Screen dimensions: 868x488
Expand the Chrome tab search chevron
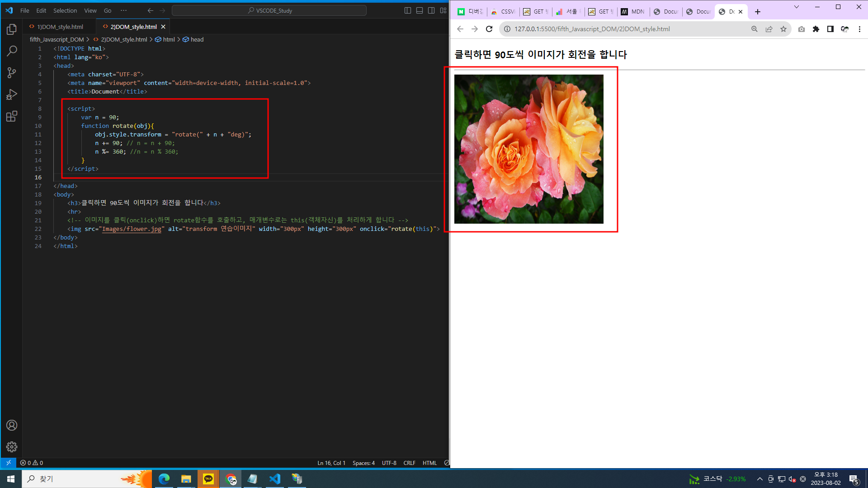pos(797,7)
